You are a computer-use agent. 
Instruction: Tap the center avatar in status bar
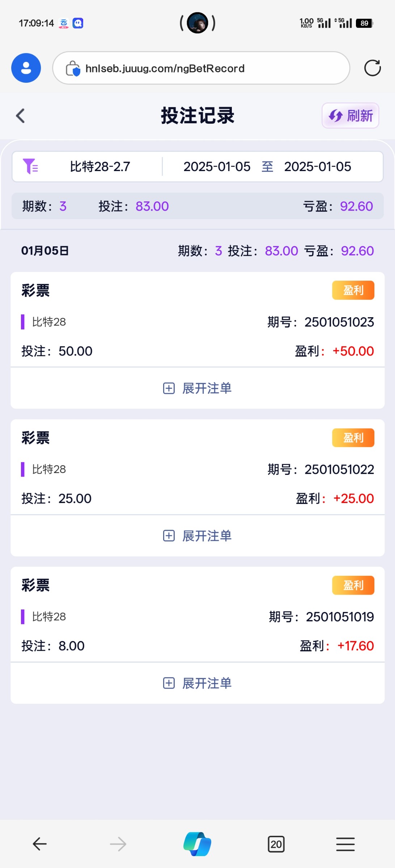click(197, 23)
